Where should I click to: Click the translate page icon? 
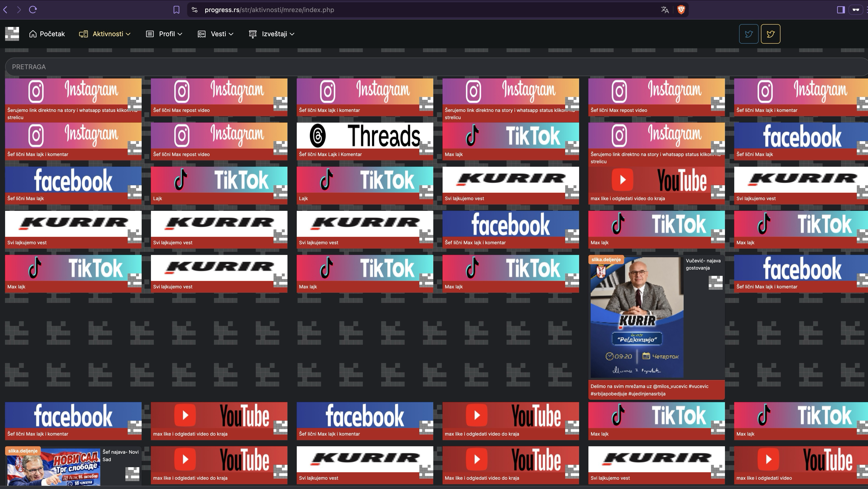(x=665, y=10)
